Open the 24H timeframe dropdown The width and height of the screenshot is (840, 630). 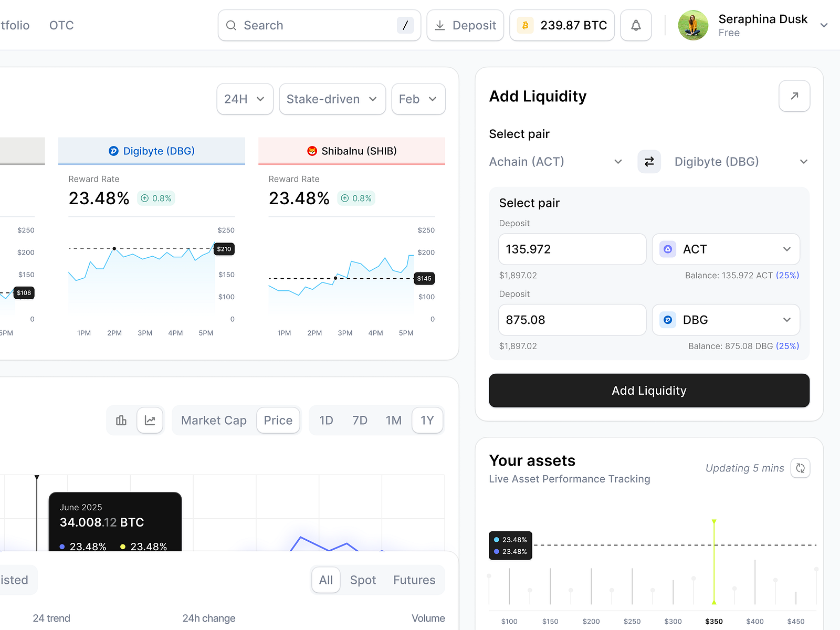click(245, 99)
